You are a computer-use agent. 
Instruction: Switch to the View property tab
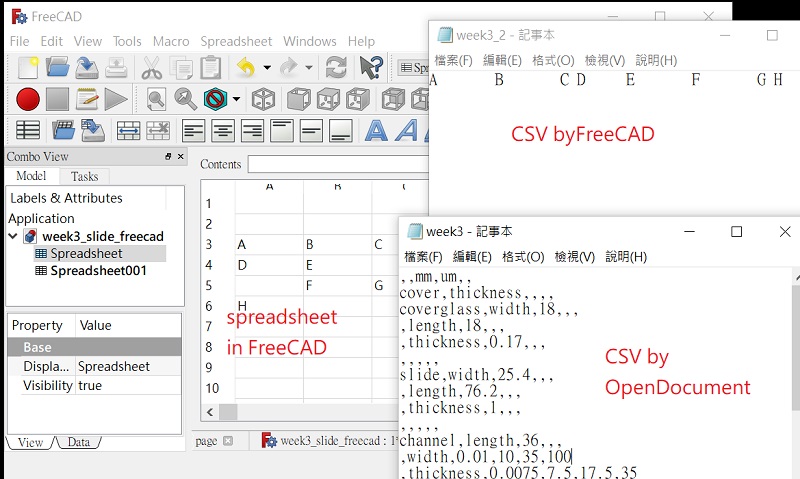coord(30,442)
